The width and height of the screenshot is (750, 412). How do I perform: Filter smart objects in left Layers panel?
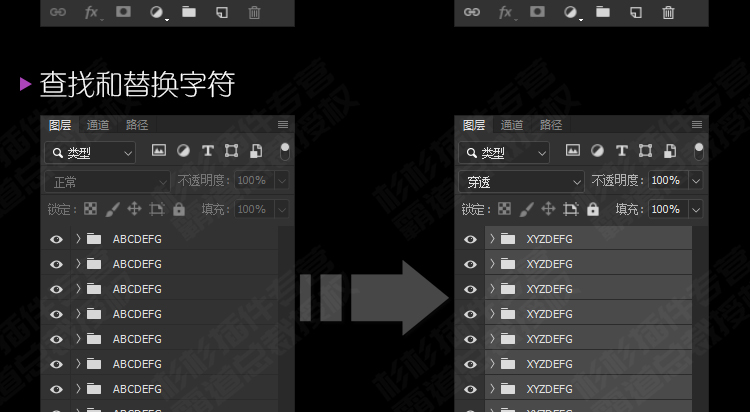(256, 151)
